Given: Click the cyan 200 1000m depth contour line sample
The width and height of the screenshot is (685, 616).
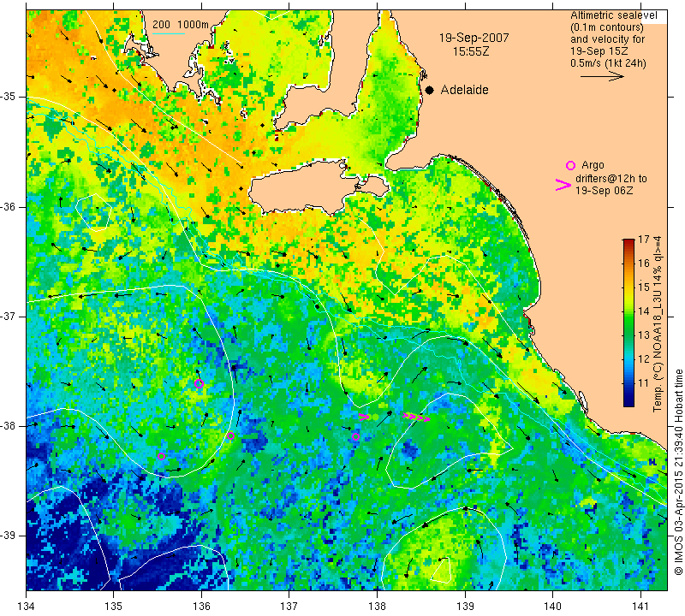Looking at the screenshot, I should (x=169, y=33).
